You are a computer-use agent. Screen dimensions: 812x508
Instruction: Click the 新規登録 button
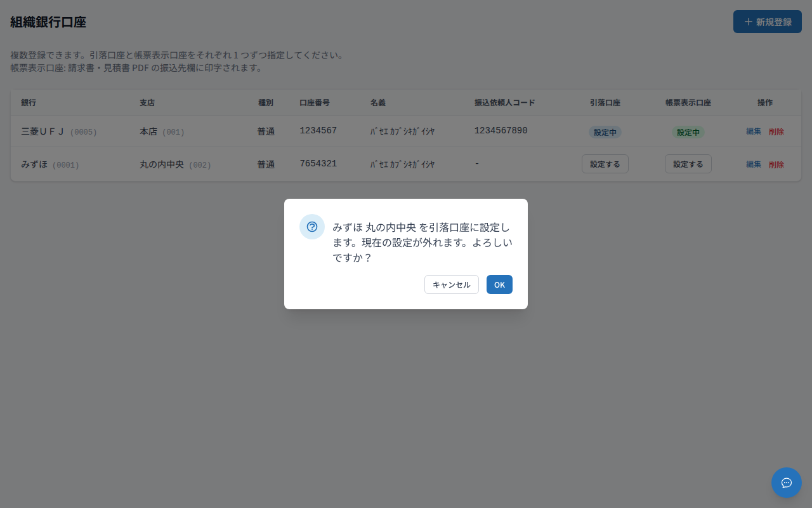tap(768, 22)
